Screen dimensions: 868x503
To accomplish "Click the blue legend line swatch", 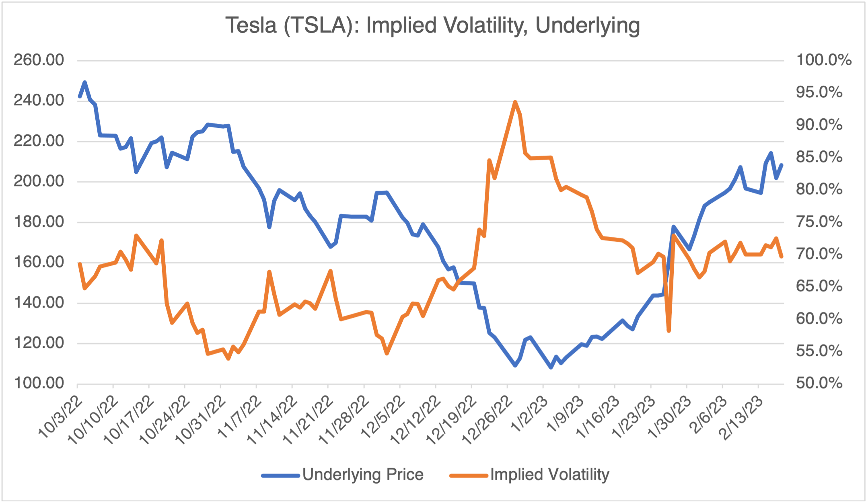I will (281, 476).
